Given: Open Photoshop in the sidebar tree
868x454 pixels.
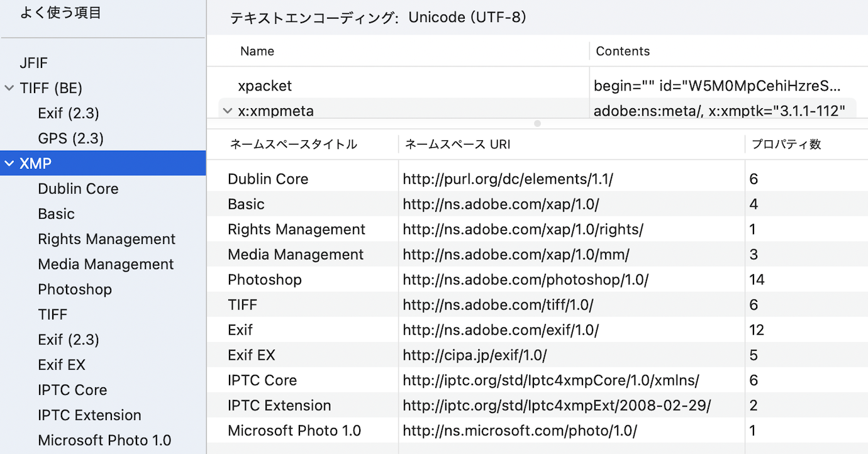Looking at the screenshot, I should (75, 289).
